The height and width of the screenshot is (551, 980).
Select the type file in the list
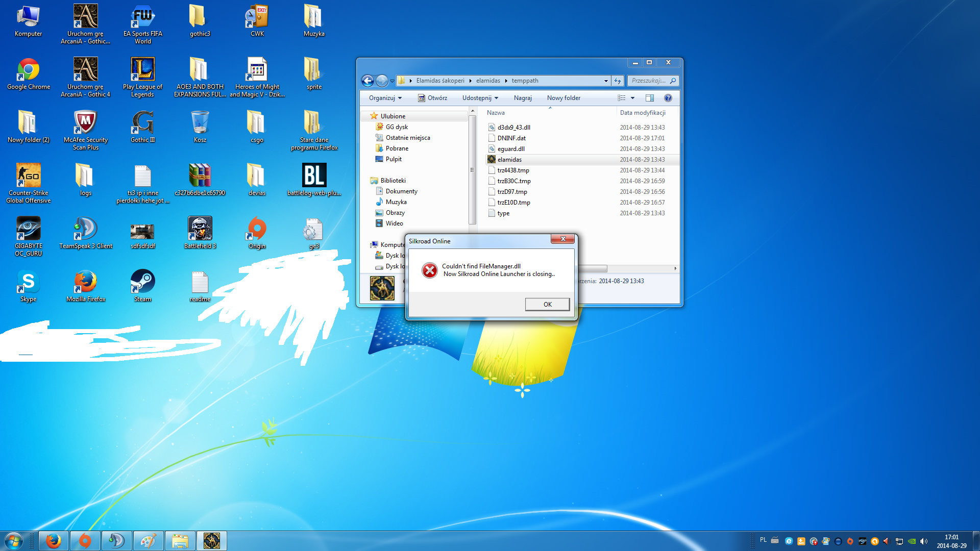pyautogui.click(x=582, y=213)
